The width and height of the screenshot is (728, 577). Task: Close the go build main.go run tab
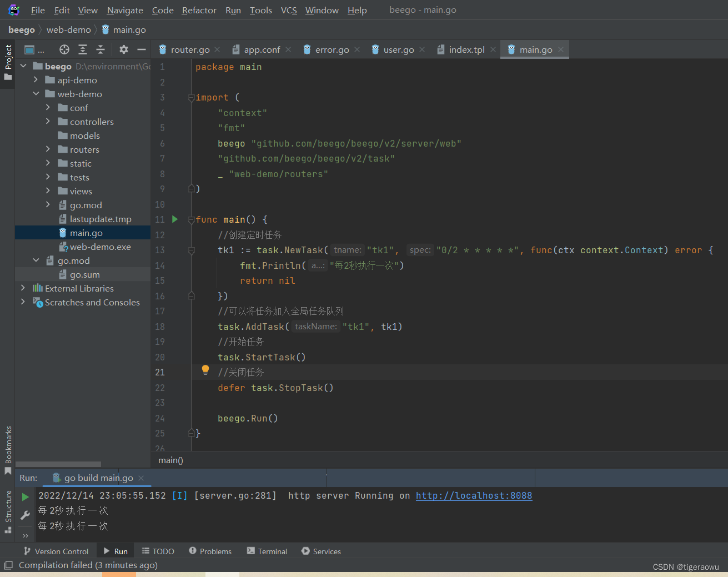141,478
